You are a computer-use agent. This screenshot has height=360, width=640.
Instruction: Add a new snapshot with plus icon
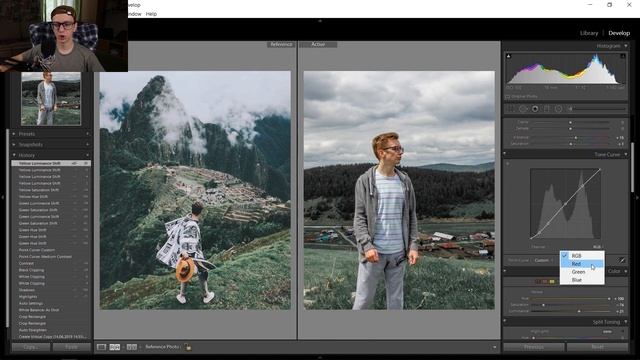click(87, 144)
